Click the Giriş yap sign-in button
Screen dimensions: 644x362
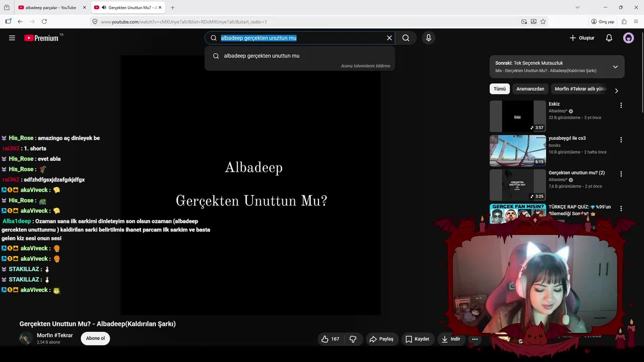point(603,22)
